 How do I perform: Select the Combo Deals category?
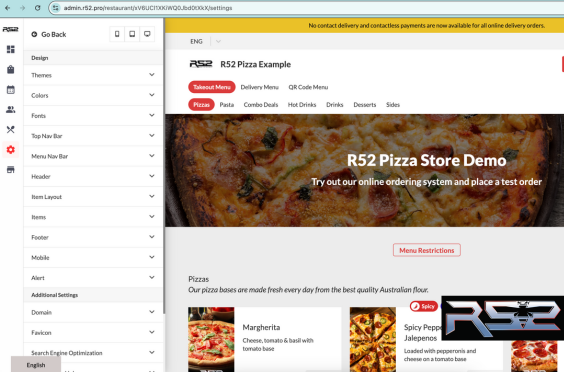point(261,105)
